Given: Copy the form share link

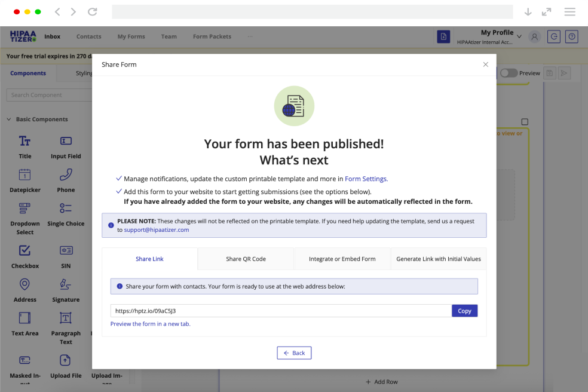Looking at the screenshot, I should [x=464, y=311].
